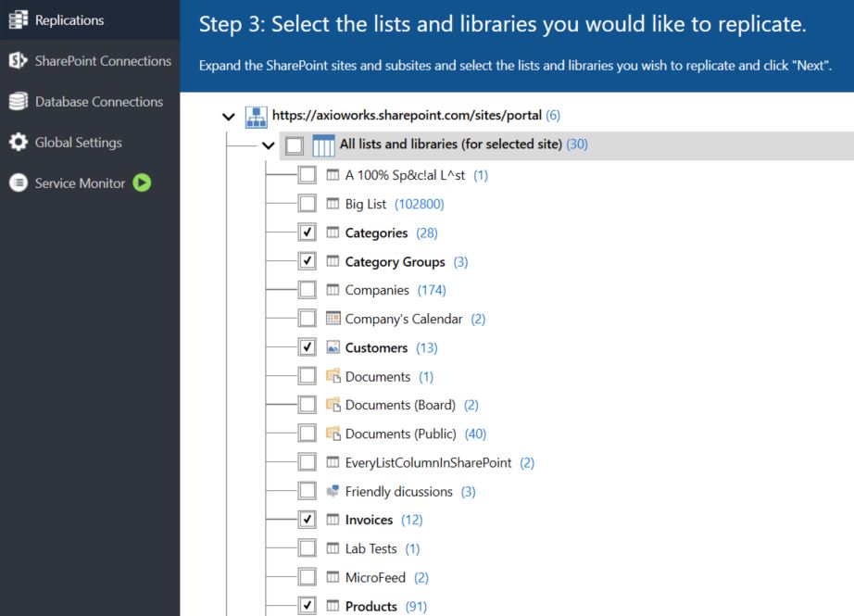Image resolution: width=854 pixels, height=616 pixels.
Task: Open the Replications section in sidebar
Action: 69,20
